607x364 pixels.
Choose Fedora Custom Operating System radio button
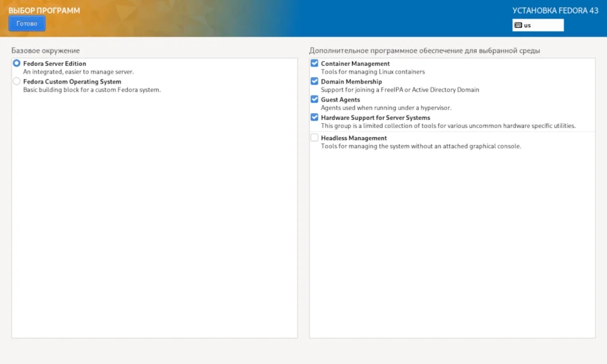pyautogui.click(x=16, y=81)
